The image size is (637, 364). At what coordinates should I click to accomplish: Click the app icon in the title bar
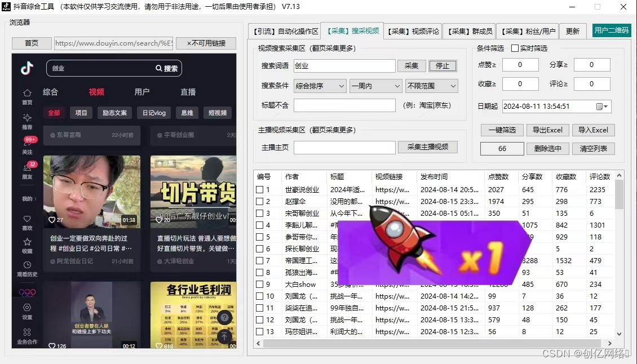pyautogui.click(x=6, y=7)
